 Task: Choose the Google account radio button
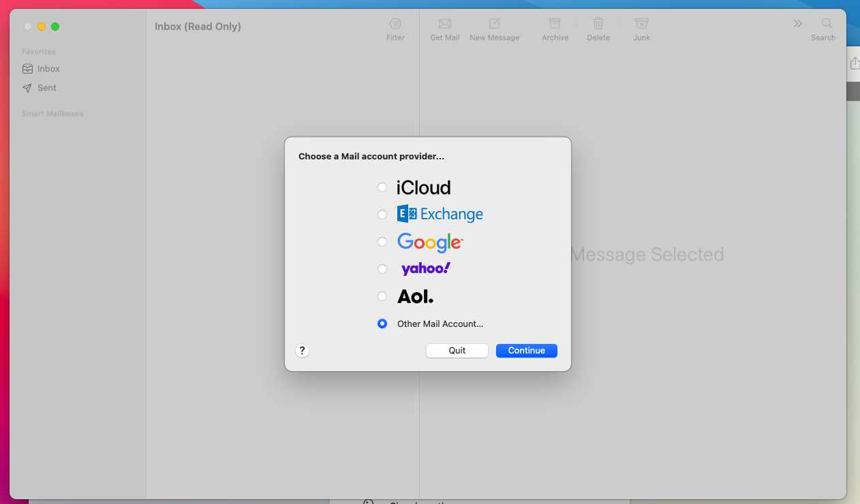(x=382, y=242)
